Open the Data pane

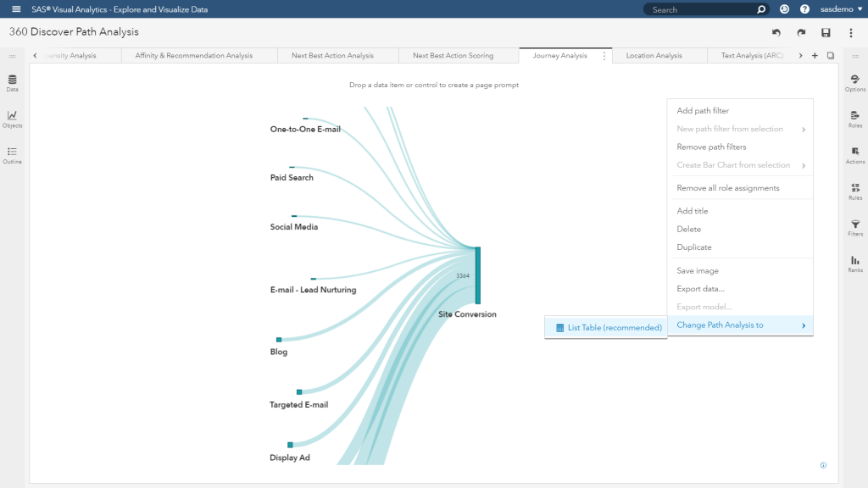pyautogui.click(x=12, y=83)
